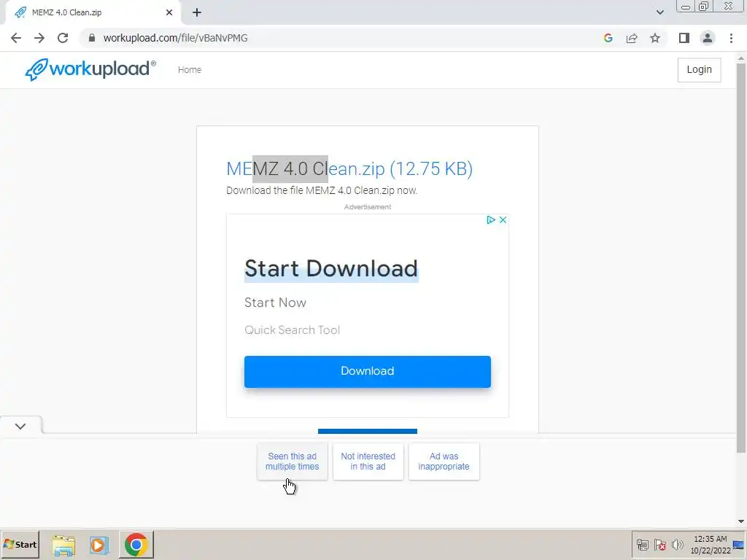Click the Download the file description text
This screenshot has height=560, width=747.
(322, 190)
